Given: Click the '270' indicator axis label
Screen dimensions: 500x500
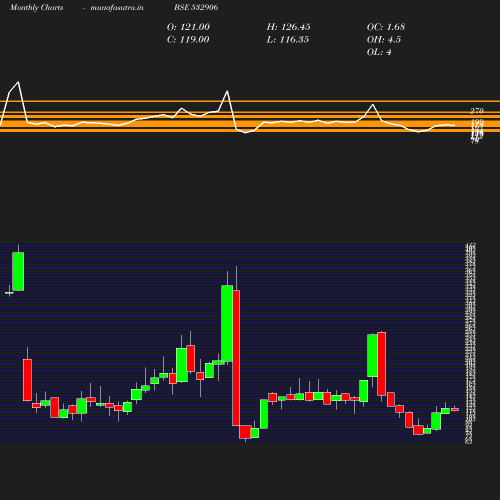Looking at the screenshot, I should coord(477,111).
